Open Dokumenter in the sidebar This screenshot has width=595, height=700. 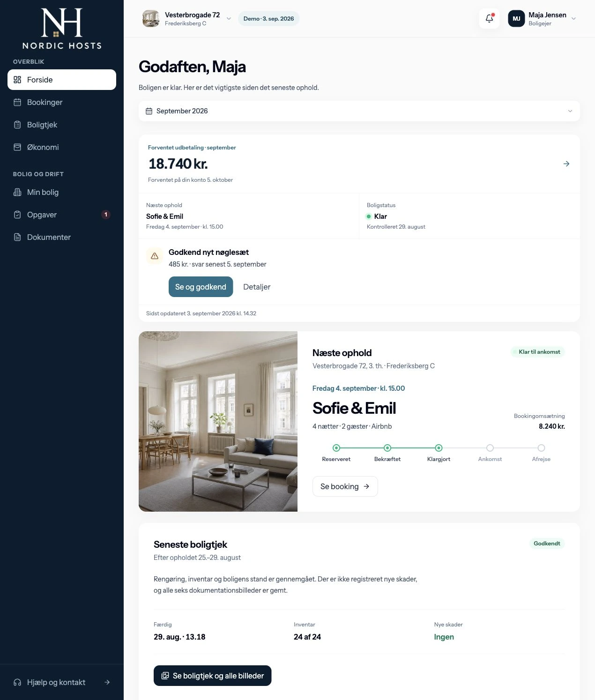(62, 237)
